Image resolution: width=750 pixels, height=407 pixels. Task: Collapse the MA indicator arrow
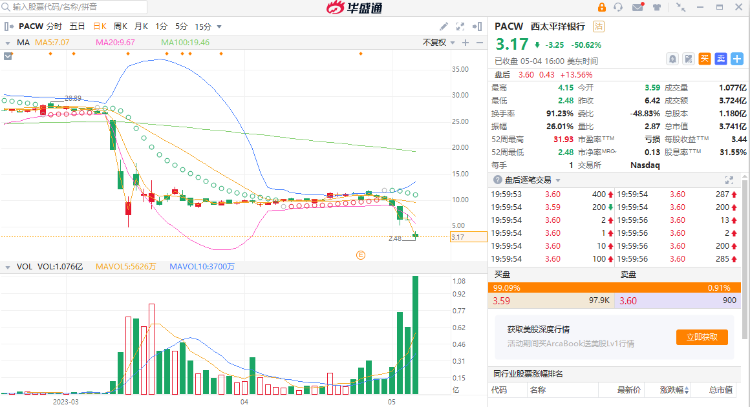(x=8, y=43)
